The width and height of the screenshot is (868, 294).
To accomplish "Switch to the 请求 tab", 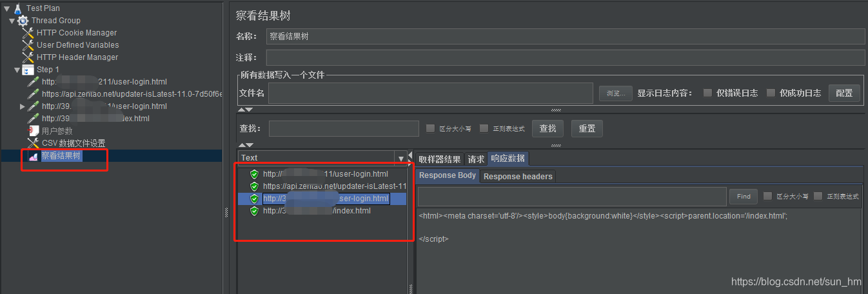I will tap(476, 159).
